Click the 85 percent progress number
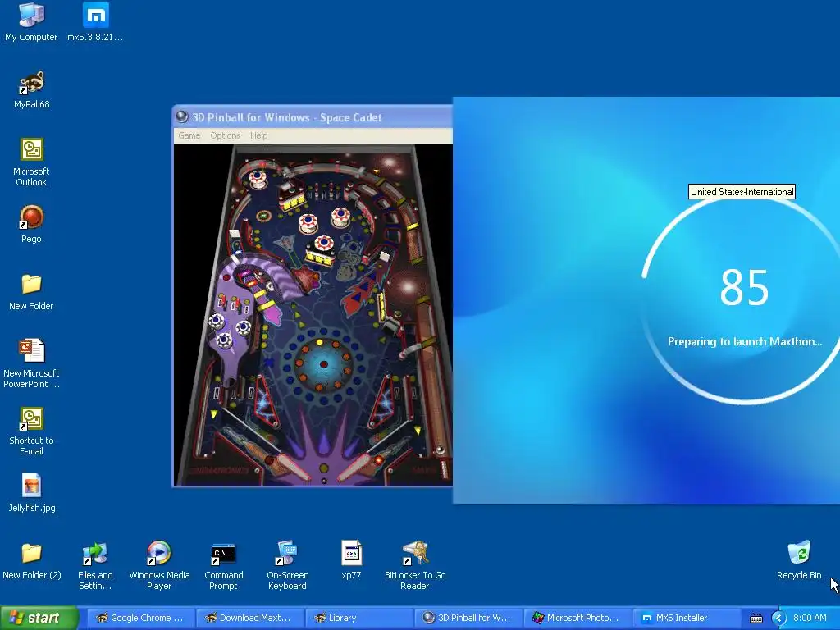The height and width of the screenshot is (630, 840). pos(744,287)
